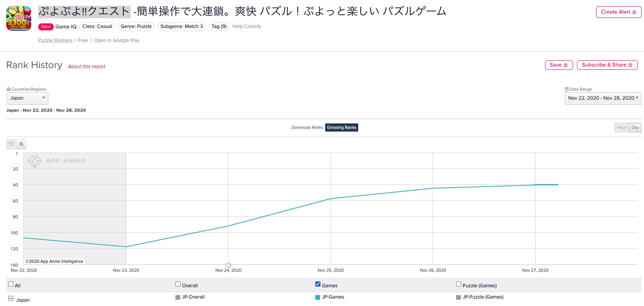Click the JP-Puzzle (Games) gray swatch
Viewport: 644px width, 306px height.
point(458,297)
